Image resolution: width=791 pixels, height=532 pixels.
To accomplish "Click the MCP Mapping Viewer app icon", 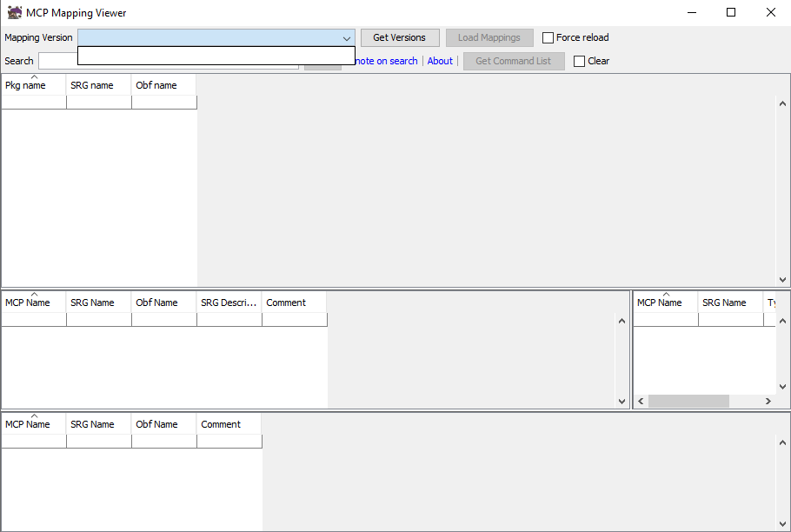I will 15,13.
